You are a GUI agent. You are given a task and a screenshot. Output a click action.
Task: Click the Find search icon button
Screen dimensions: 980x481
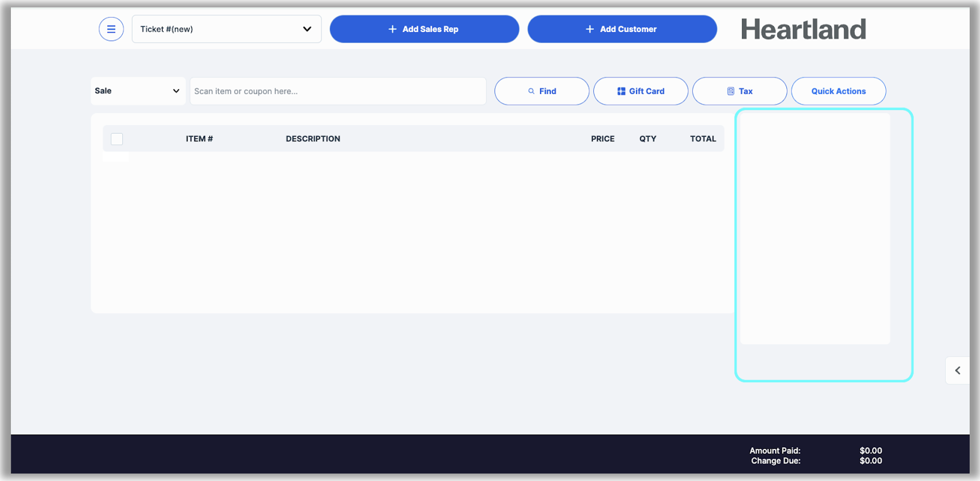pyautogui.click(x=542, y=91)
